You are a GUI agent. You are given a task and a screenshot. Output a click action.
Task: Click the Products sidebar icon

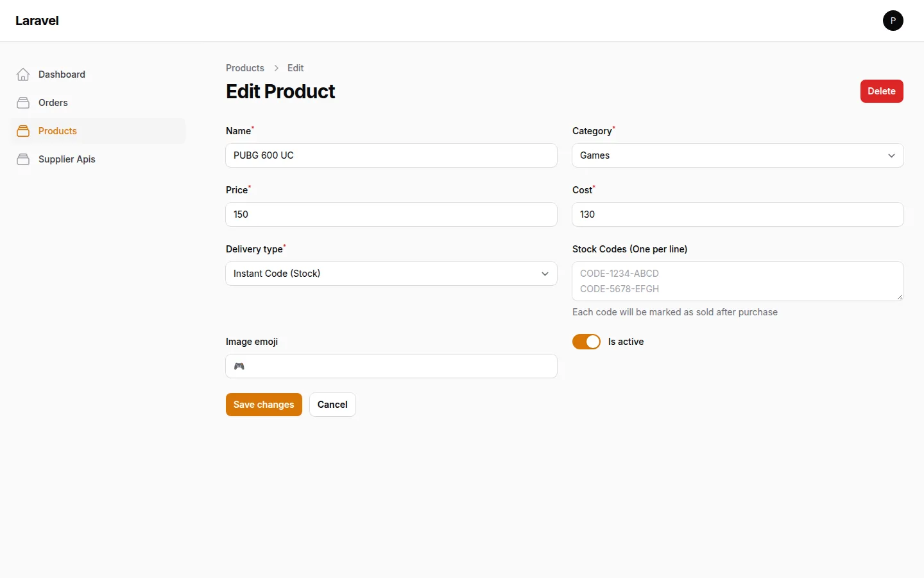click(x=23, y=131)
